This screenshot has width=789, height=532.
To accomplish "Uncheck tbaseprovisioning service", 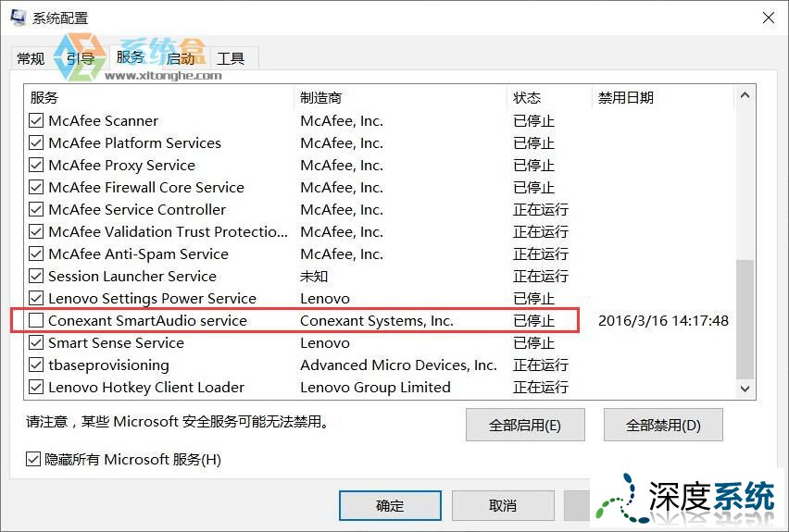I will 36,365.
